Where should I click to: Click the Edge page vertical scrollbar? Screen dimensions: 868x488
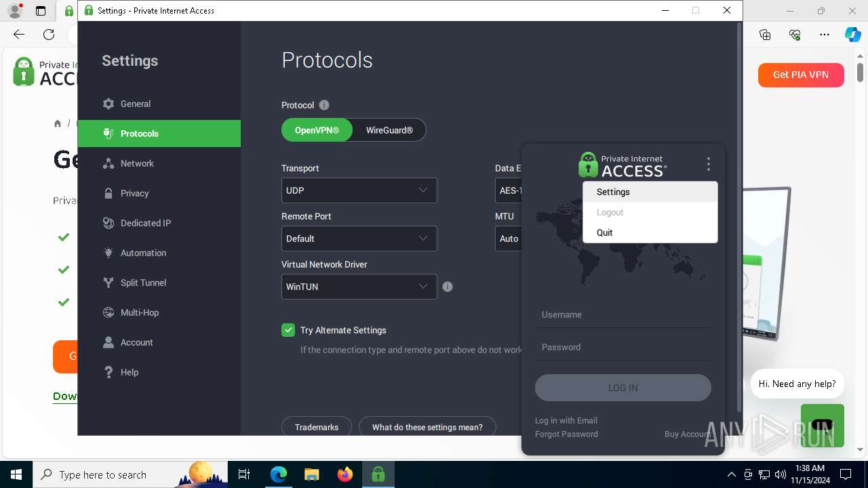click(860, 73)
